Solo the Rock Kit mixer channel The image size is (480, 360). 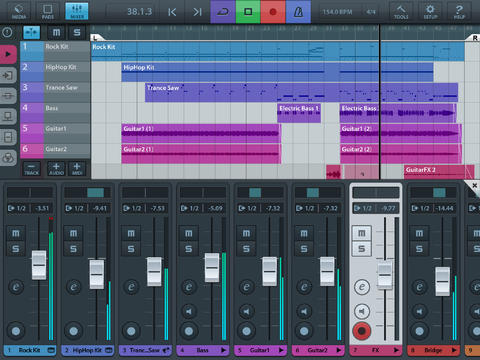coord(16,249)
